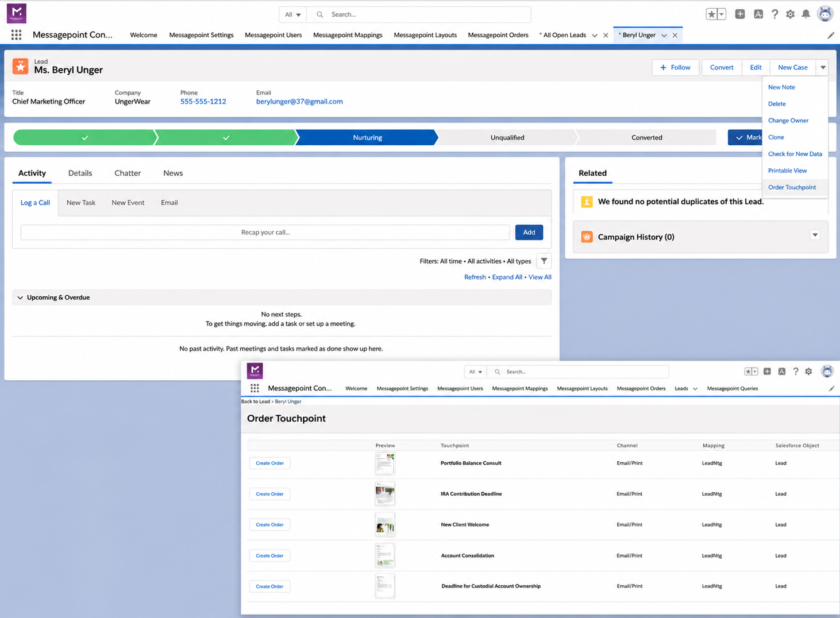Select the Nurturing stage in the path
The height and width of the screenshot is (618, 840).
pos(367,137)
